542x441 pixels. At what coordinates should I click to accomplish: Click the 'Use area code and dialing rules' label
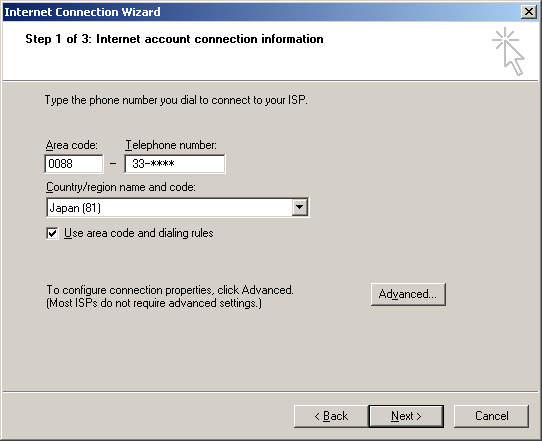click(139, 233)
